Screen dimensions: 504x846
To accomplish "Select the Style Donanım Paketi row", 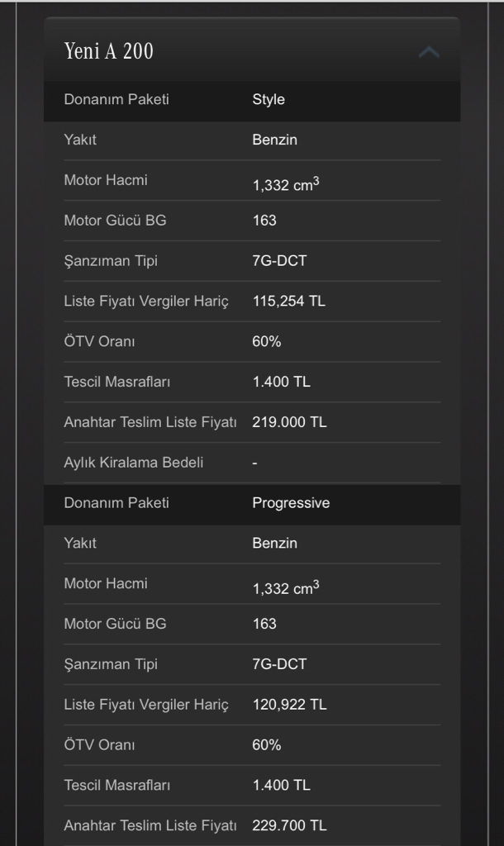I will tap(252, 101).
